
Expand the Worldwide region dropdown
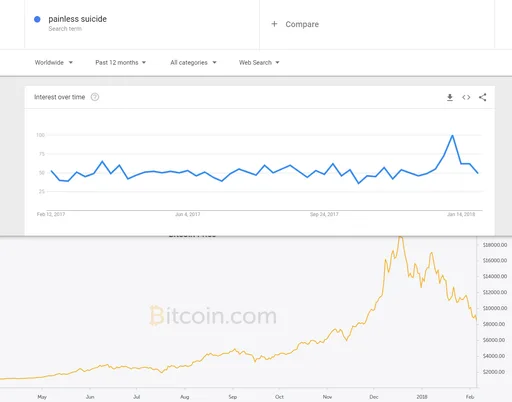pyautogui.click(x=53, y=62)
